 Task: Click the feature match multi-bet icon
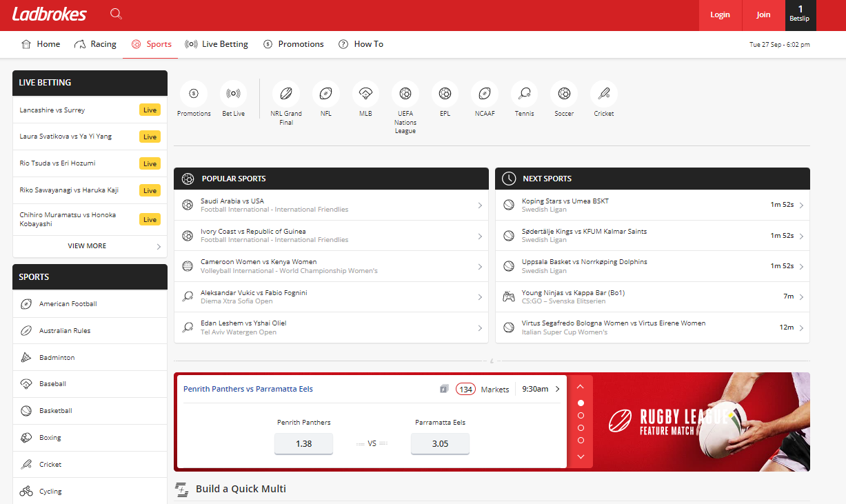[x=444, y=390]
